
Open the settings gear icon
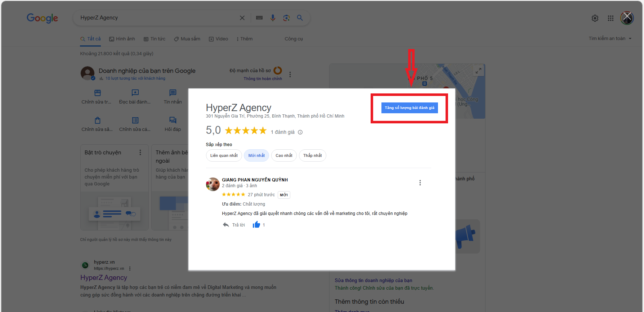595,18
